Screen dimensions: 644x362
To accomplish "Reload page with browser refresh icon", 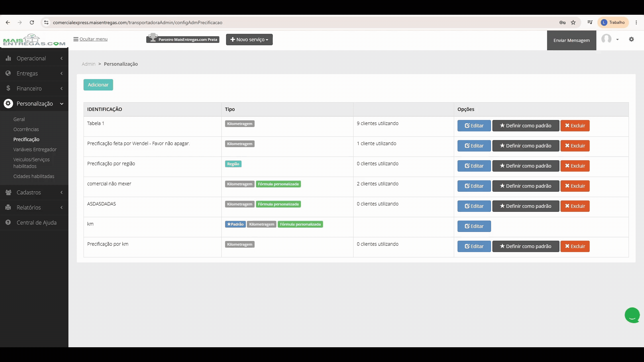I will tap(32, 22).
